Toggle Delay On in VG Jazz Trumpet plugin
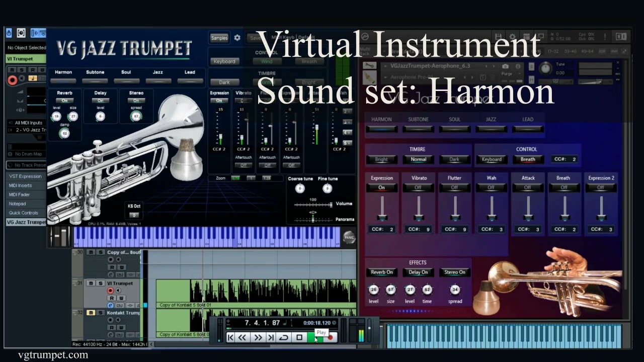644x362 pixels. click(100, 101)
